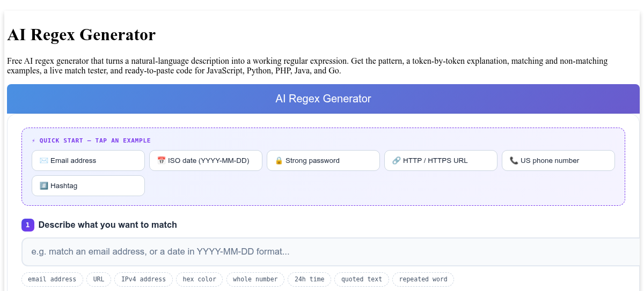
Task: Pick the Strong password example
Action: pos(323,160)
